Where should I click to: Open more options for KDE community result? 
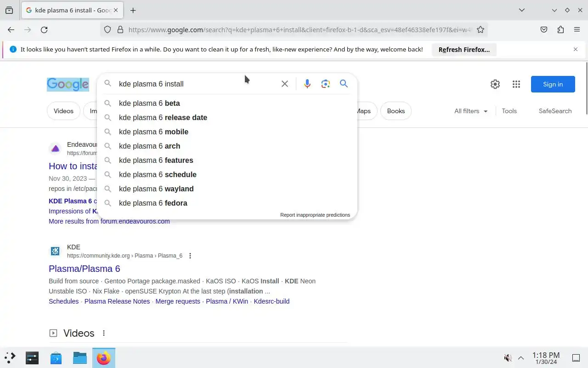coord(190,256)
